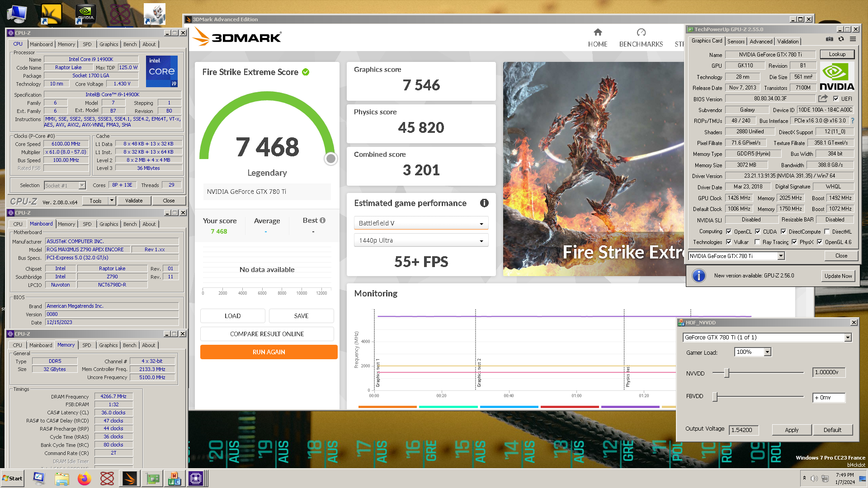Open the Gamer Load 100% dropdown
The width and height of the screenshot is (868, 488).
753,352
